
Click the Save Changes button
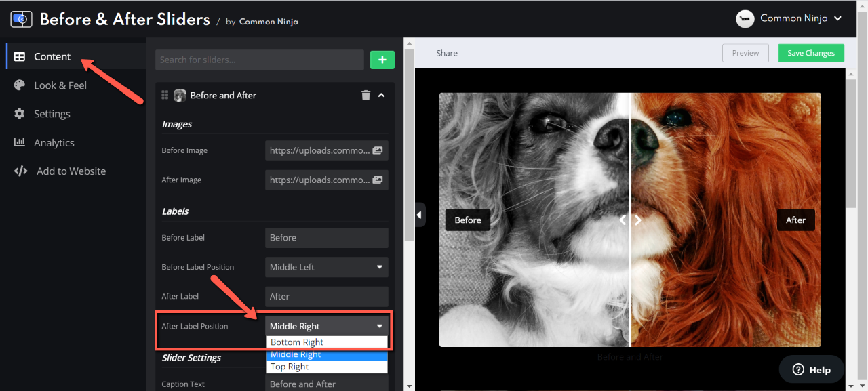[810, 53]
